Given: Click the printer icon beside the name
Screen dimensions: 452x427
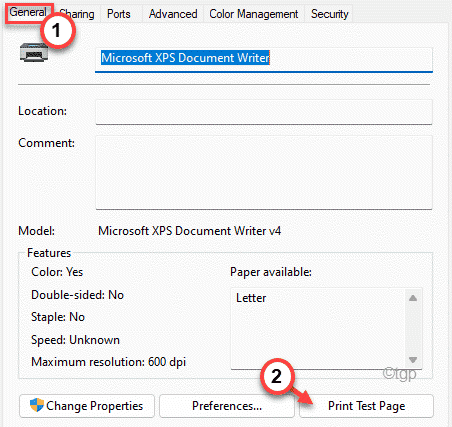Looking at the screenshot, I should click(34, 53).
